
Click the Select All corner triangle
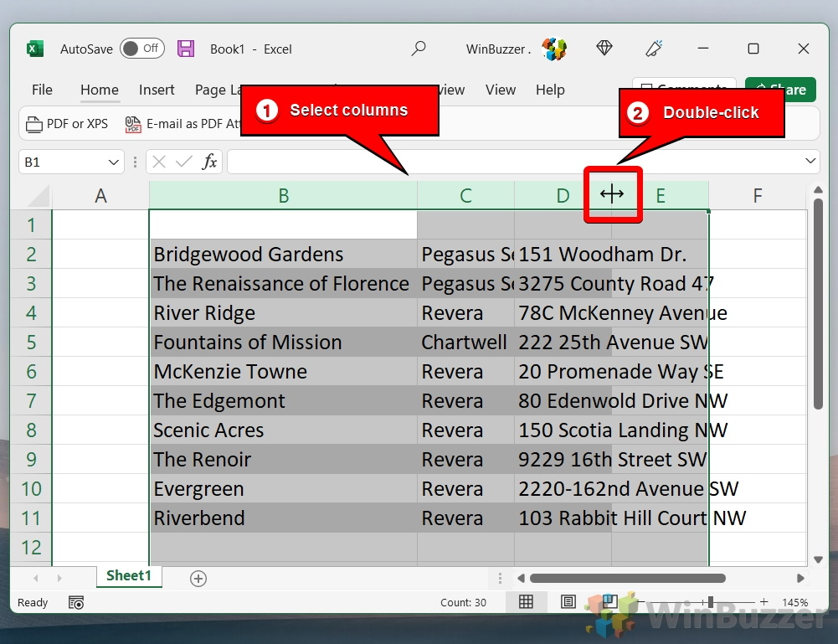click(x=39, y=196)
